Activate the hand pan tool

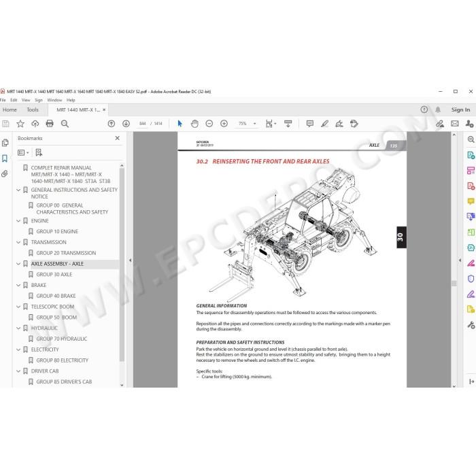point(194,124)
